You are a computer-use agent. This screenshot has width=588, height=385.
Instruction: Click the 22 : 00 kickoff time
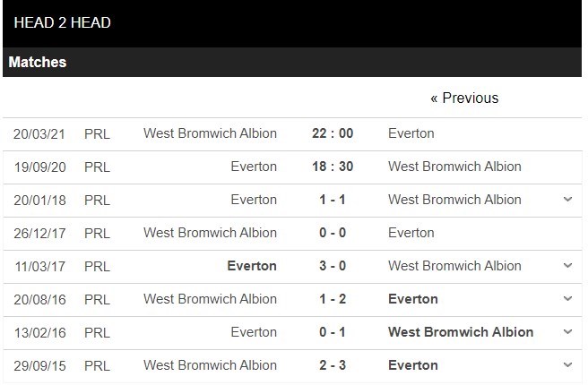pos(333,133)
